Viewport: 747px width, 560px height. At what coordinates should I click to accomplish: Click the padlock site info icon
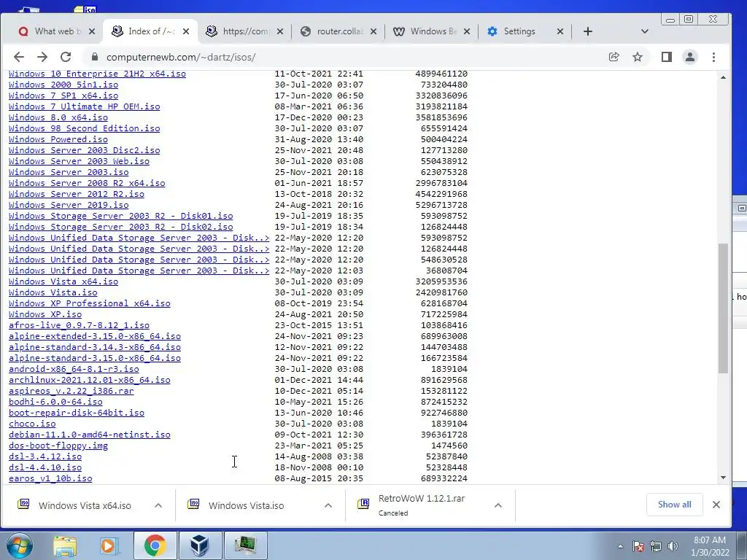coord(94,57)
